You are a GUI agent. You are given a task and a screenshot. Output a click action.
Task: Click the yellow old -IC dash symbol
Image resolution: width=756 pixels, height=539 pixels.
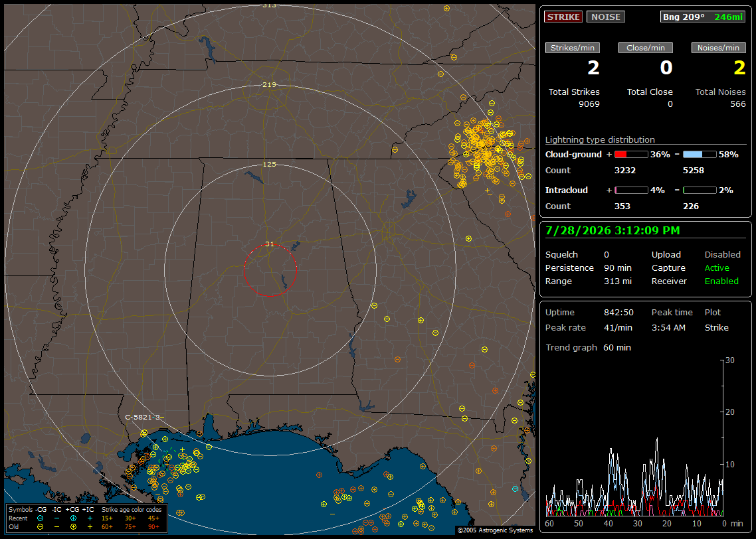click(56, 527)
